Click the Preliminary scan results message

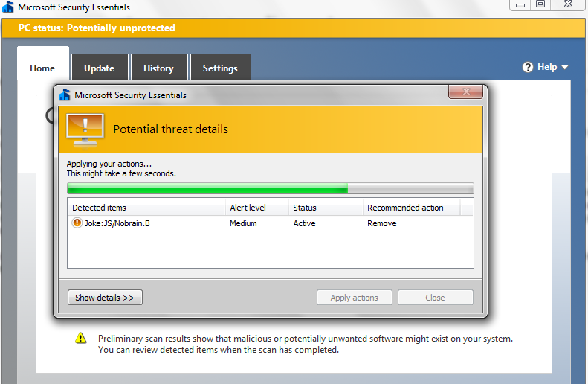(306, 344)
